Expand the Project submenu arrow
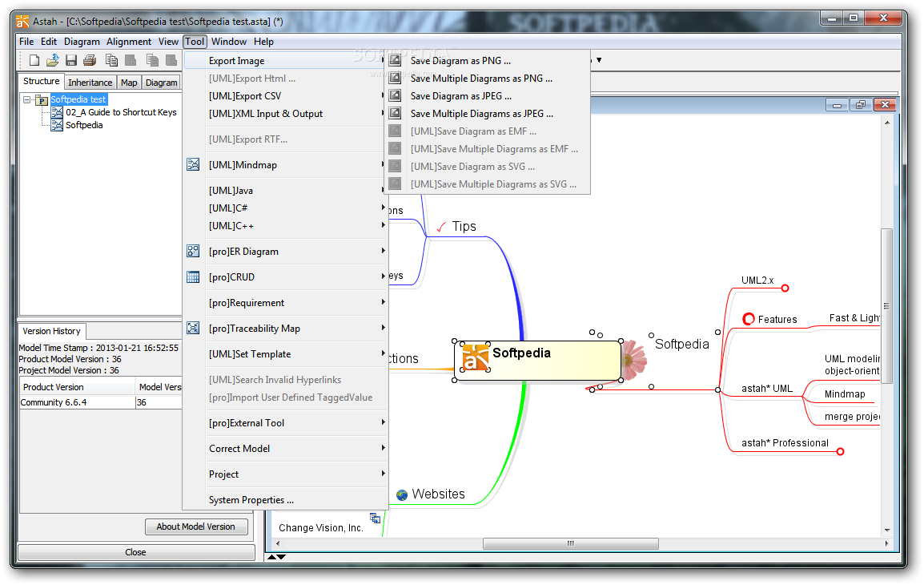Screen dimensions: 924x585 (383, 474)
